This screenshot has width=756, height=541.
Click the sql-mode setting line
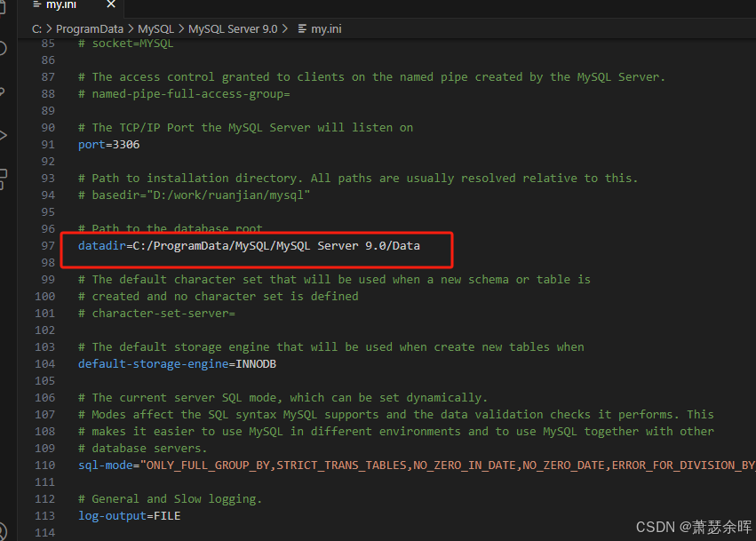(x=355, y=465)
